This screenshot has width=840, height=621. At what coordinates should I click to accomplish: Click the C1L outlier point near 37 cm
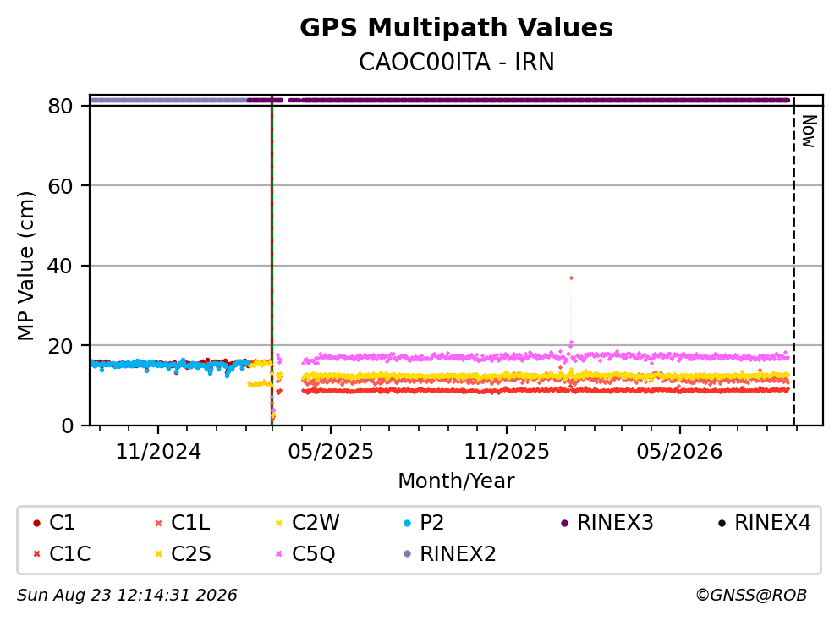[x=572, y=278]
